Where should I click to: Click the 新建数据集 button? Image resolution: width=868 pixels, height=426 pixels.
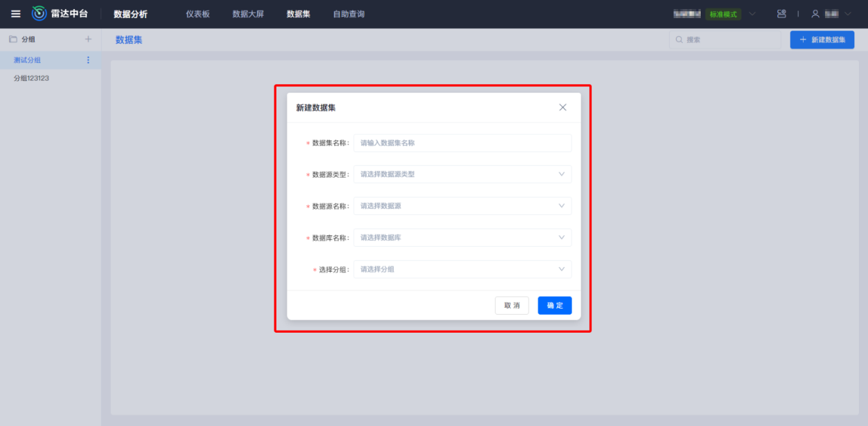tap(822, 39)
